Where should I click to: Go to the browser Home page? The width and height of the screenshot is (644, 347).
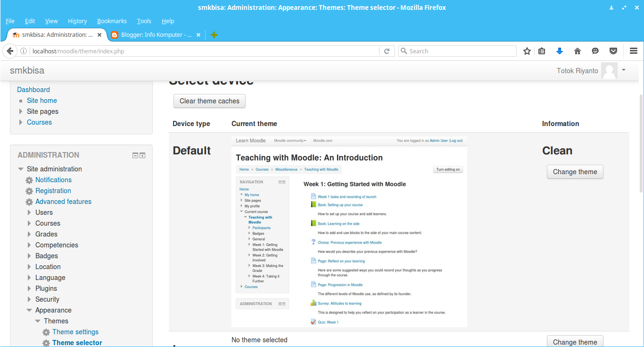click(578, 51)
